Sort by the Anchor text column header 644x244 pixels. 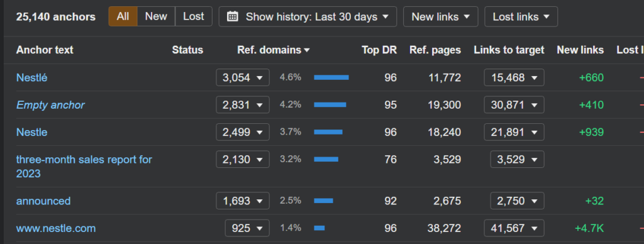45,50
